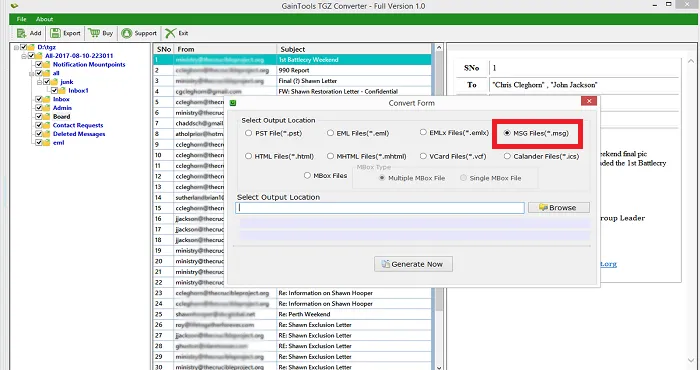The height and width of the screenshot is (370, 700).
Task: Uncheck the Admin folder checkbox
Action: 39,108
